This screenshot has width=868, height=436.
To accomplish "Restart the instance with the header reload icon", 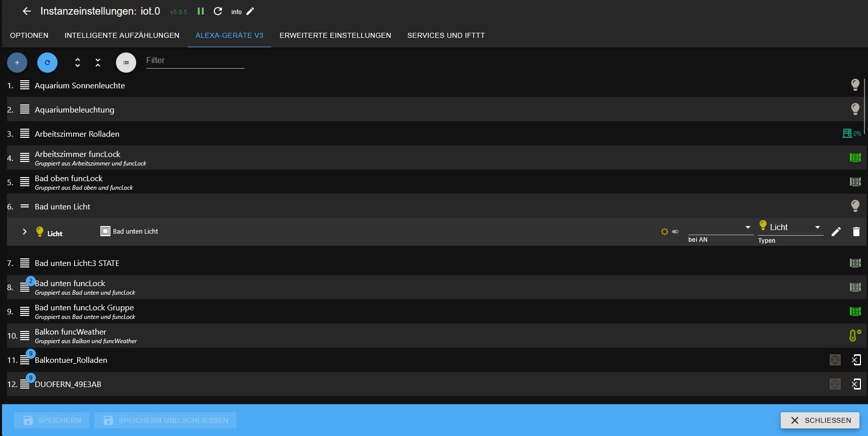I will click(x=218, y=11).
